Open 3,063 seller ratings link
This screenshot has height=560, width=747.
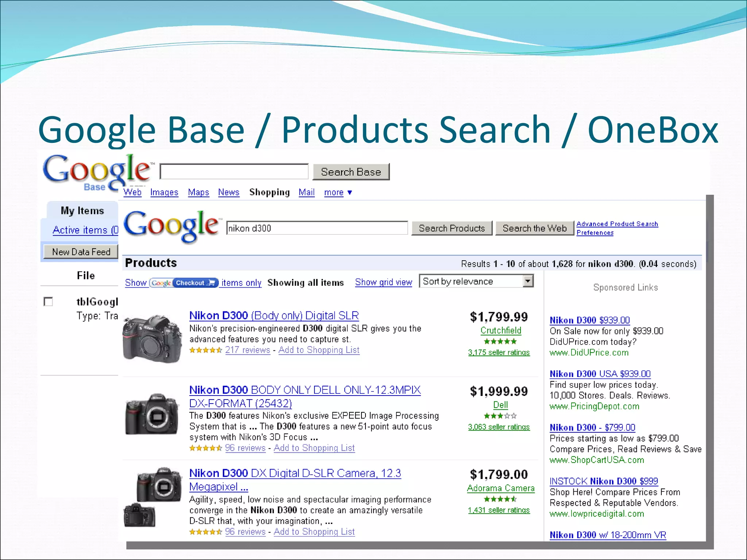coord(499,427)
